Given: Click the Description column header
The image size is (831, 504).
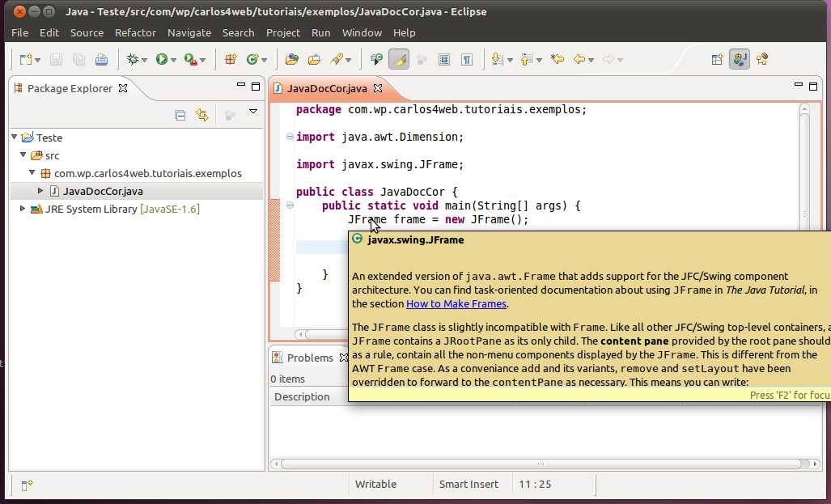Looking at the screenshot, I should pyautogui.click(x=302, y=397).
